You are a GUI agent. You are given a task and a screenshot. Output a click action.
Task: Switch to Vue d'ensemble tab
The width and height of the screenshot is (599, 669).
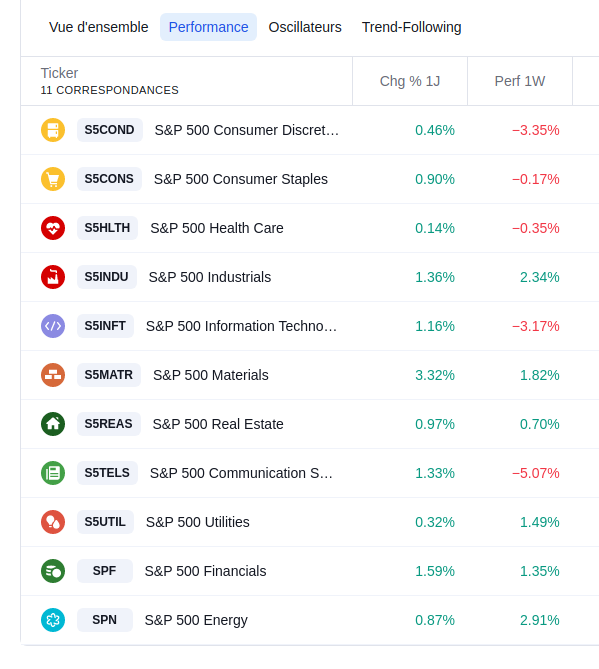tap(99, 27)
